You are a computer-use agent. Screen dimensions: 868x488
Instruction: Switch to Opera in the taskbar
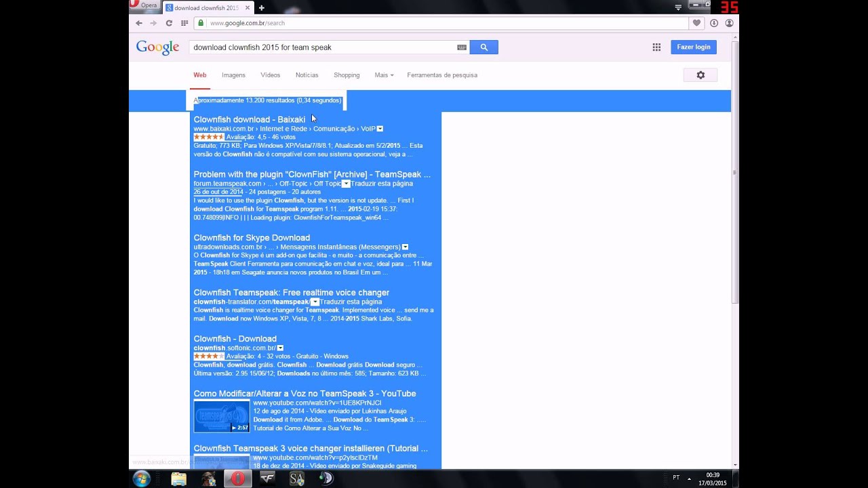pyautogui.click(x=238, y=479)
